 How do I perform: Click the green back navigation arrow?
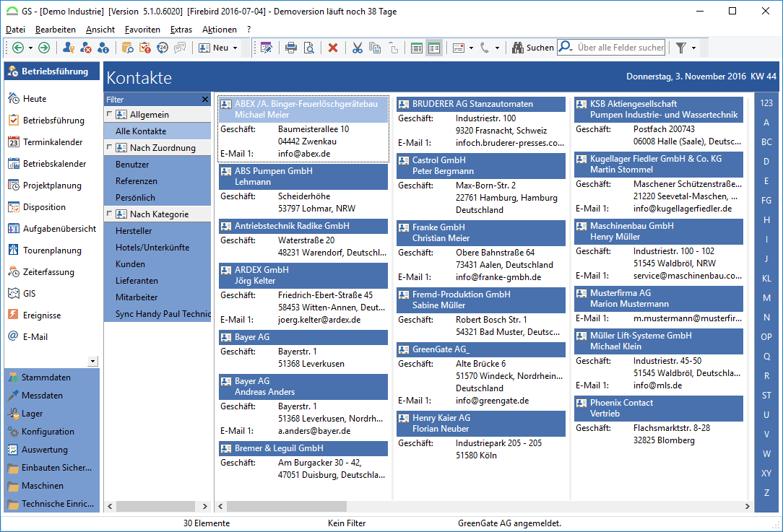click(x=18, y=48)
